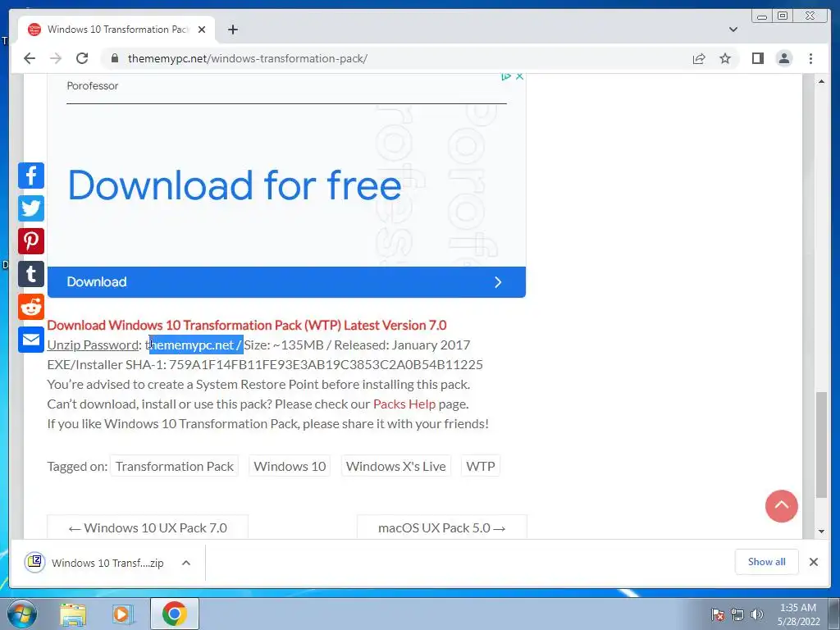Show all downloads
840x630 pixels.
(x=767, y=562)
